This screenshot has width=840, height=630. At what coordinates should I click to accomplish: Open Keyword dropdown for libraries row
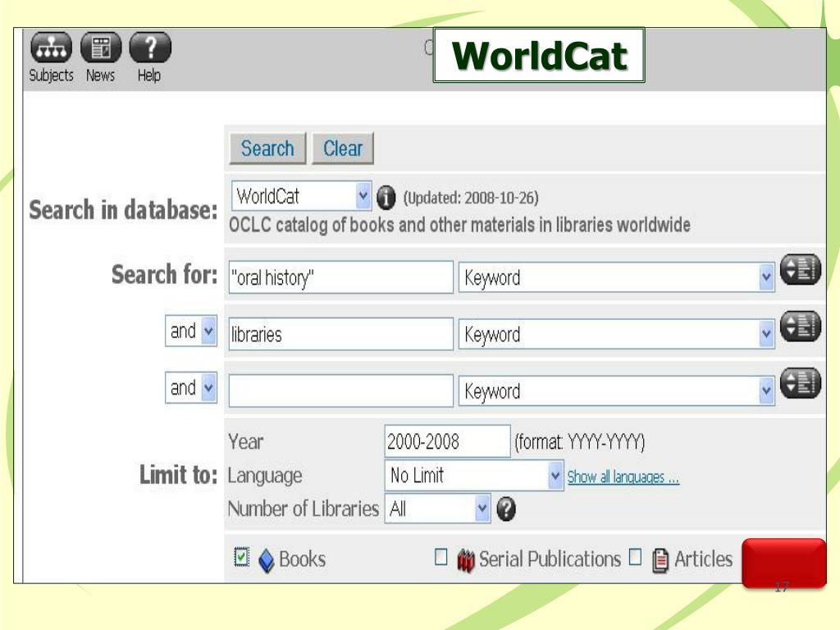point(617,335)
